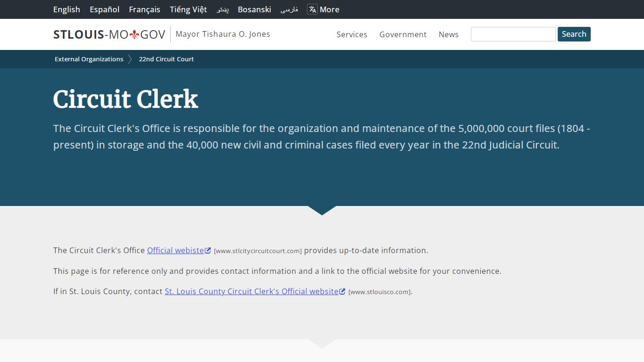Click the www.stlouisco.com URL text

click(x=380, y=292)
